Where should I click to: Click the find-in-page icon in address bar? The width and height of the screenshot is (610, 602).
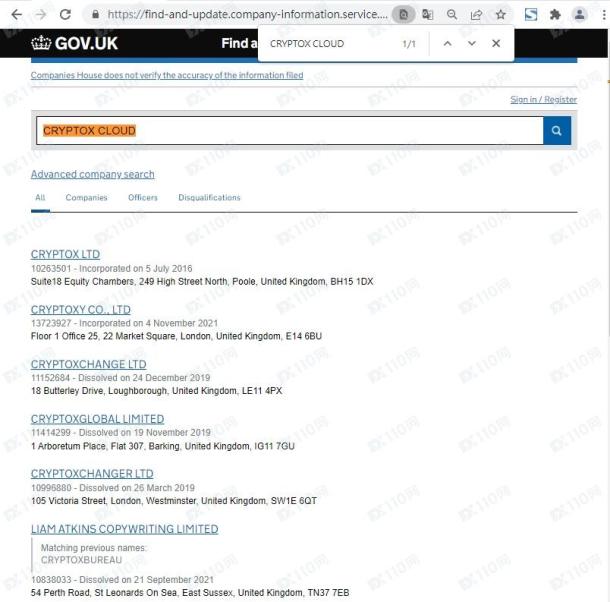click(403, 15)
